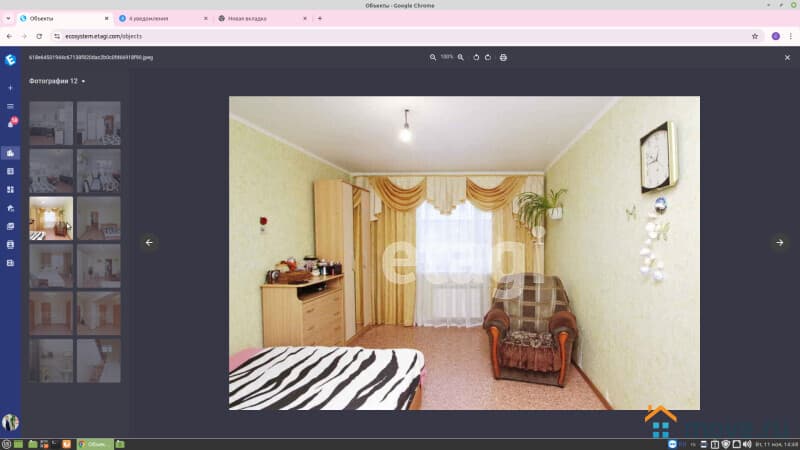This screenshot has height=450, width=800.
Task: Go to the previous photo
Action: pos(149,242)
